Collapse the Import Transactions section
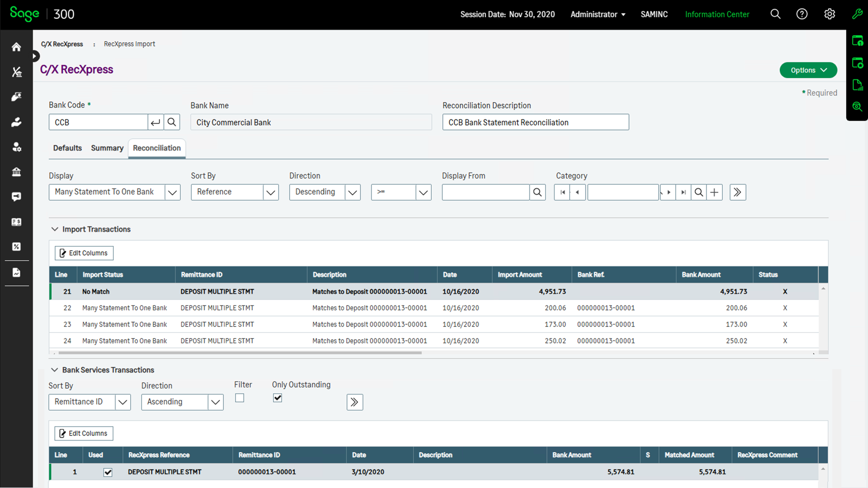868x488 pixels. 55,229
